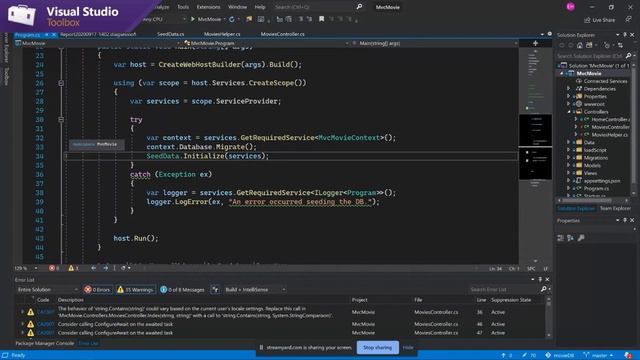Image resolution: width=640 pixels, height=360 pixels.
Task: Click the master git branch in status bar
Action: 598,356
